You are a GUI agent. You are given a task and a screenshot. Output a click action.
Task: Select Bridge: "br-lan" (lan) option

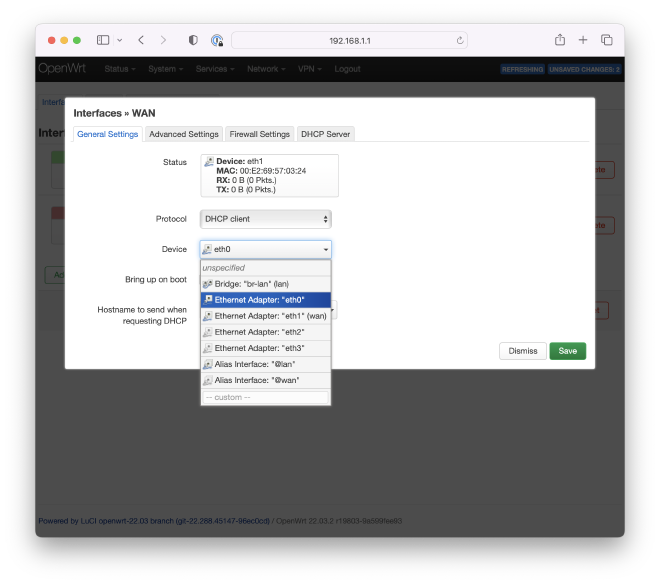(266, 284)
